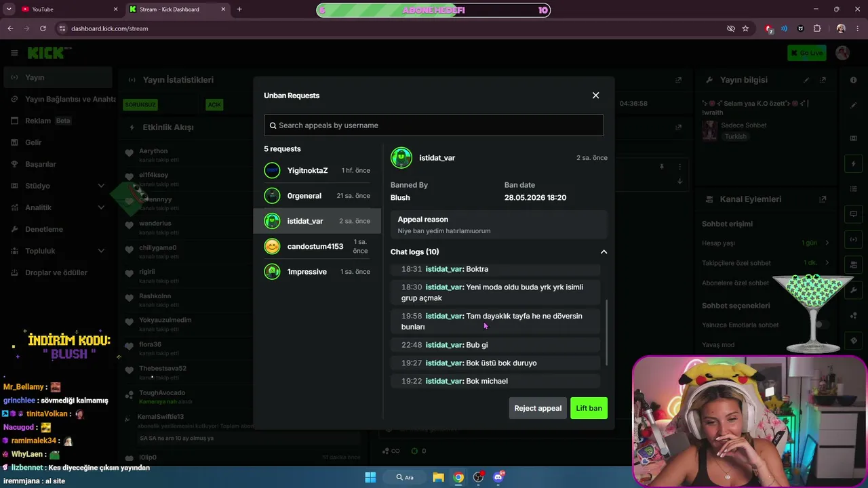Select istidat_var request in list

pyautogui.click(x=317, y=221)
